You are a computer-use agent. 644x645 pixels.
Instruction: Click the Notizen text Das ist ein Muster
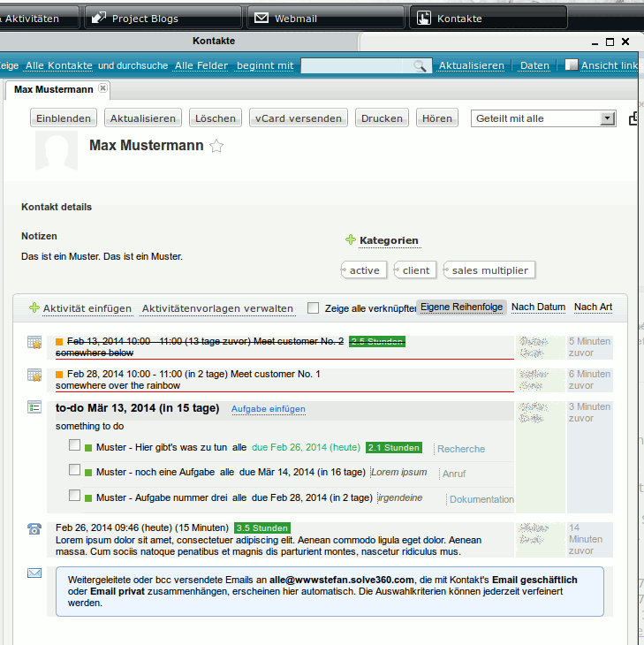102,256
